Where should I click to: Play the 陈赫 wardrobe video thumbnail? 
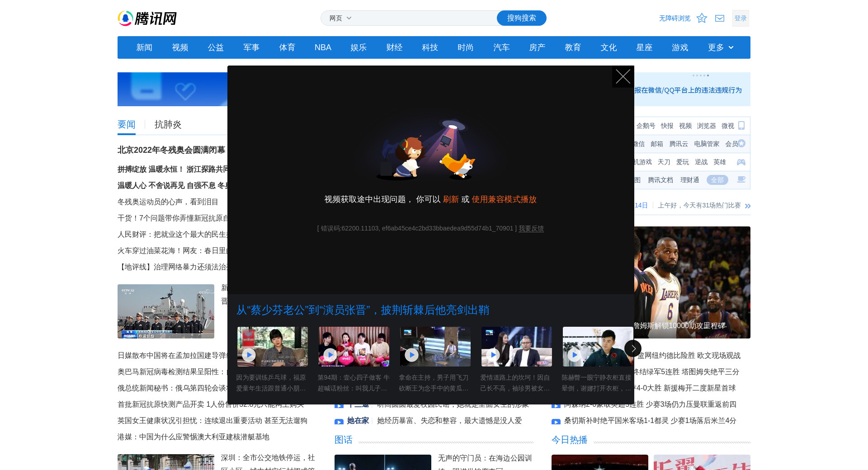597,347
